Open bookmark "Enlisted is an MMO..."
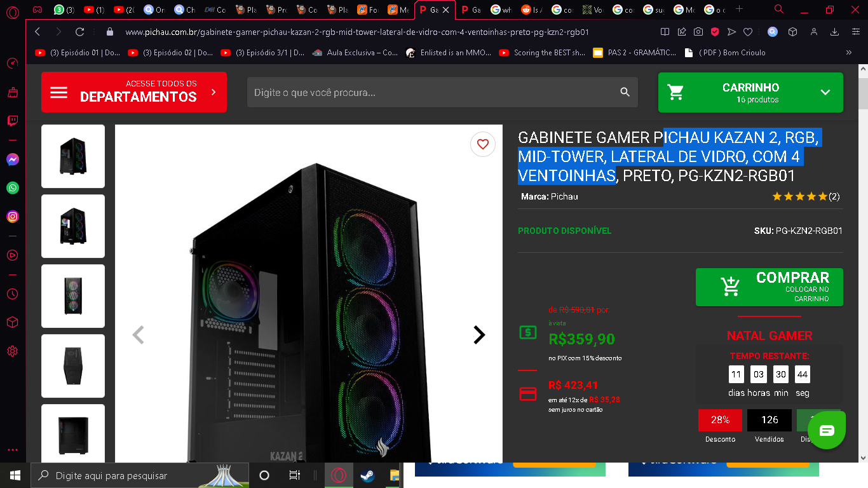868x488 pixels. click(449, 53)
